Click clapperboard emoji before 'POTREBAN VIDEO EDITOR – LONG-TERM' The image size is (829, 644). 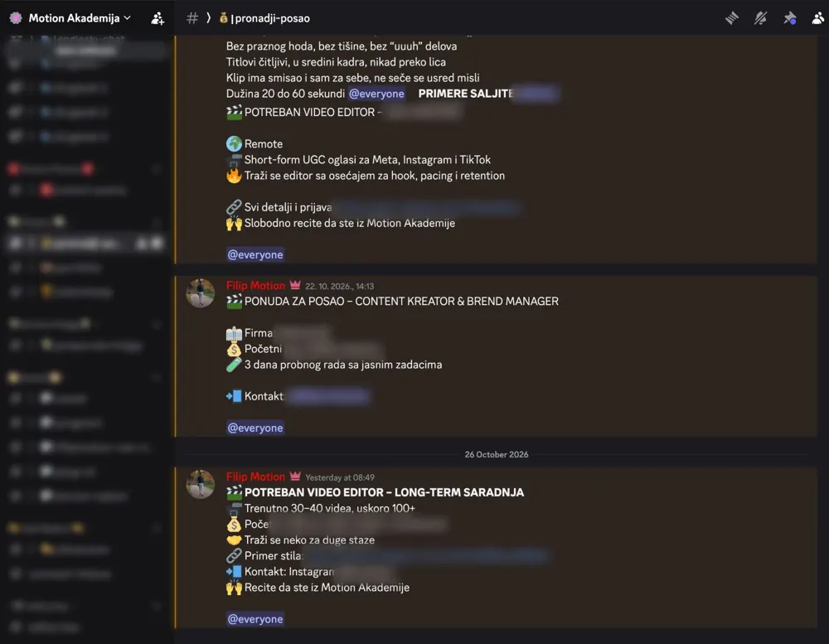[234, 493]
